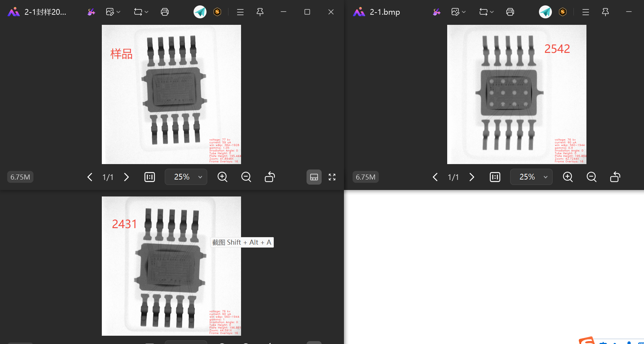644x344 pixels.
Task: Select the image edit tool in left window
Action: [x=110, y=12]
